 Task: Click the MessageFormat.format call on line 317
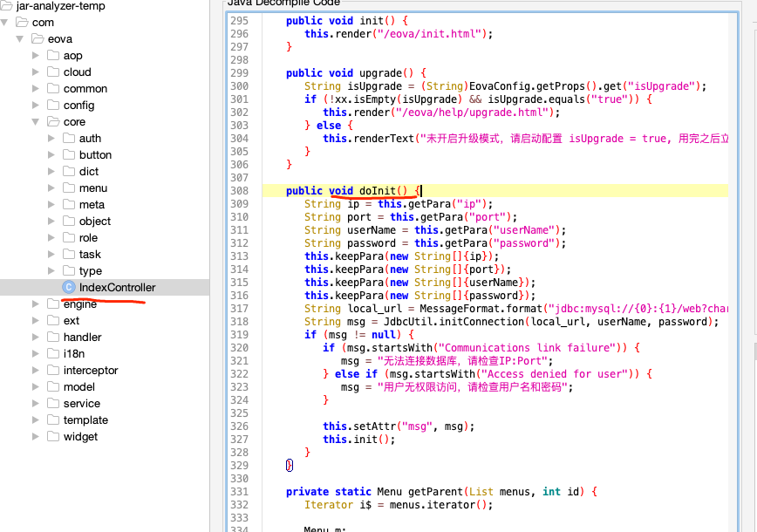[x=481, y=308]
